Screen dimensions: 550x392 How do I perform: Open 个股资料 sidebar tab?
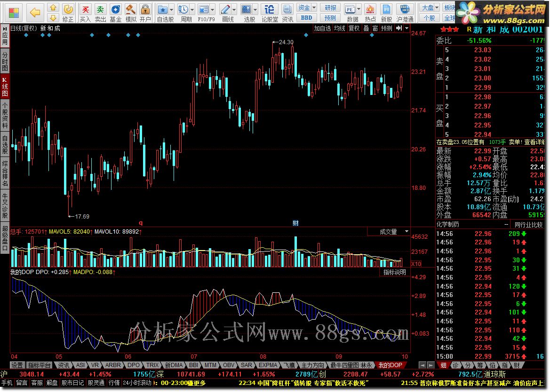(5, 115)
